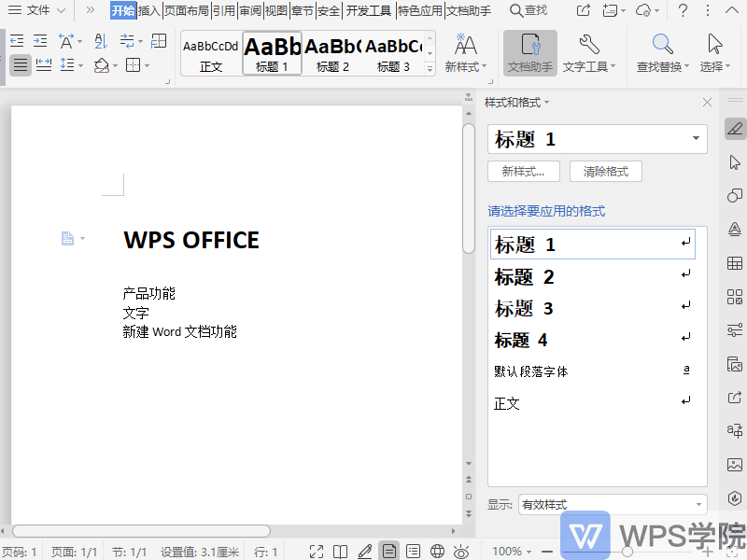The height and width of the screenshot is (560, 747).
Task: Click the 清除格式 button
Action: point(605,172)
